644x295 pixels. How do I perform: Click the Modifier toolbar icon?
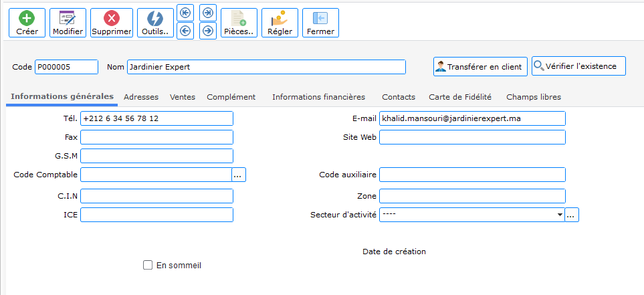tap(68, 23)
